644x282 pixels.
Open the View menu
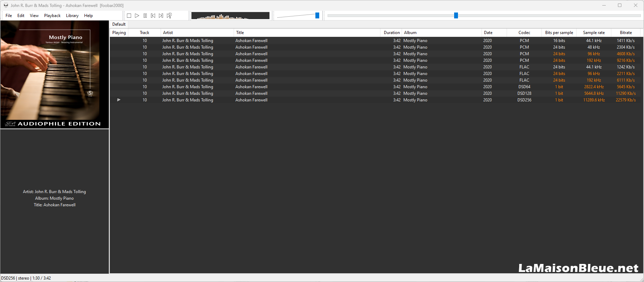(34, 16)
